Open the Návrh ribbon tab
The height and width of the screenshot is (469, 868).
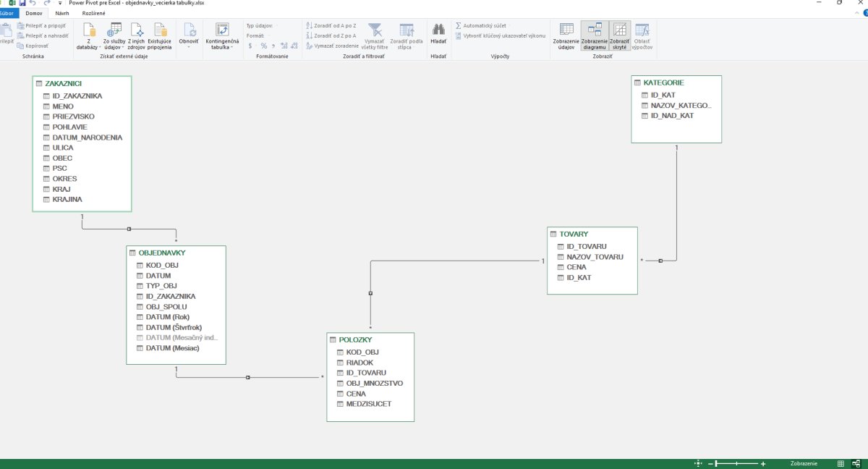pyautogui.click(x=62, y=13)
